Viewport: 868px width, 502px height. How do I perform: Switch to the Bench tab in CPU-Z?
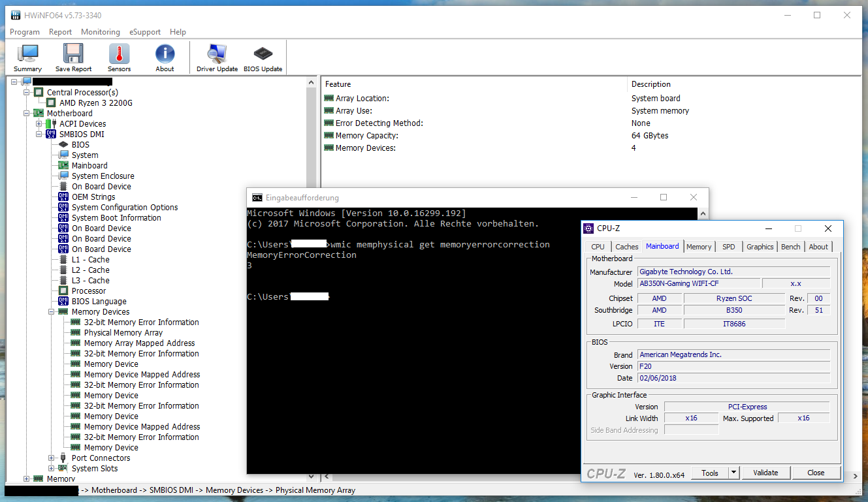click(x=791, y=247)
